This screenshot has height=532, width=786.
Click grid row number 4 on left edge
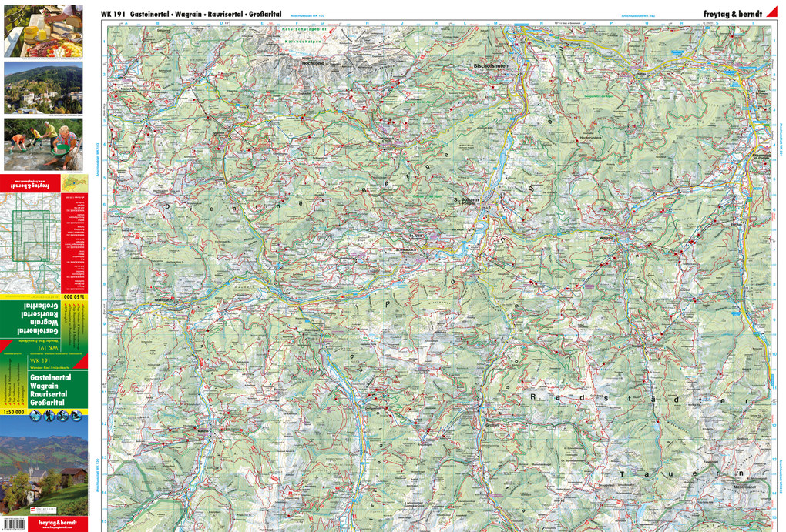(104, 144)
